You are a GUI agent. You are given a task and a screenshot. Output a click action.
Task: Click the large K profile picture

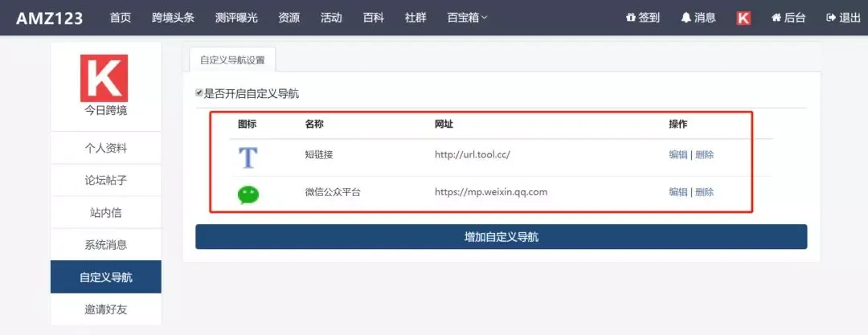(x=104, y=78)
